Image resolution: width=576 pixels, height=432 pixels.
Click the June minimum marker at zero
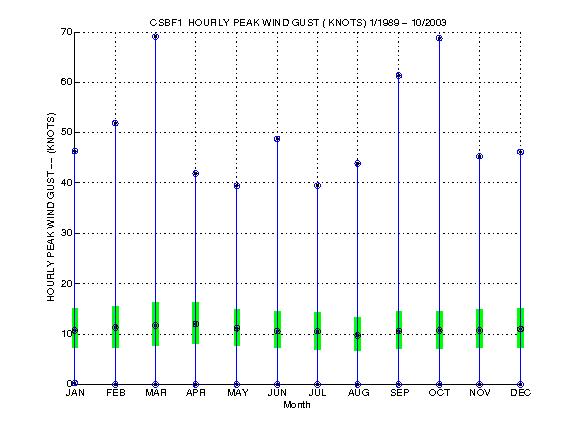click(x=277, y=384)
